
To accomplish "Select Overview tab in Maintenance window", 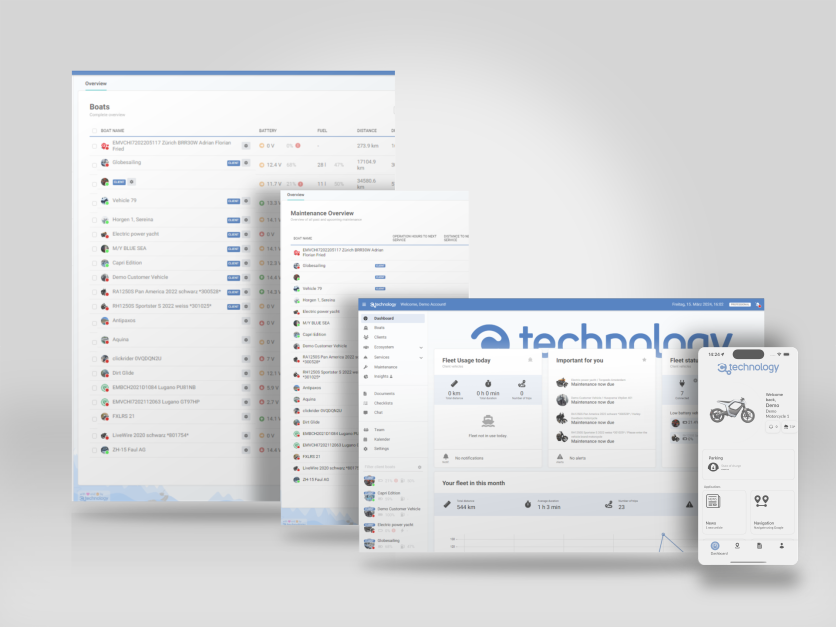I will [x=295, y=195].
